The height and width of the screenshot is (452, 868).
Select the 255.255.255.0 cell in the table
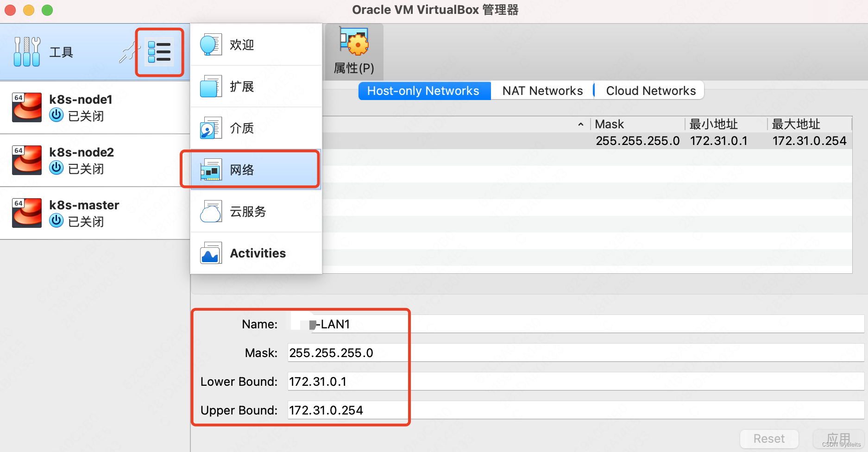(638, 141)
